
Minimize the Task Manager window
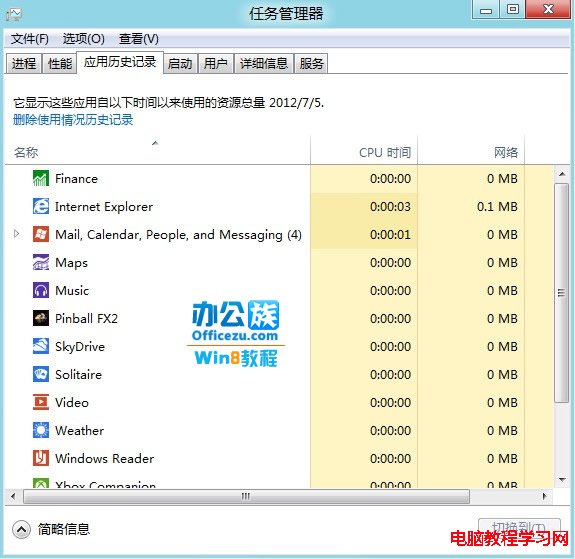coord(486,10)
